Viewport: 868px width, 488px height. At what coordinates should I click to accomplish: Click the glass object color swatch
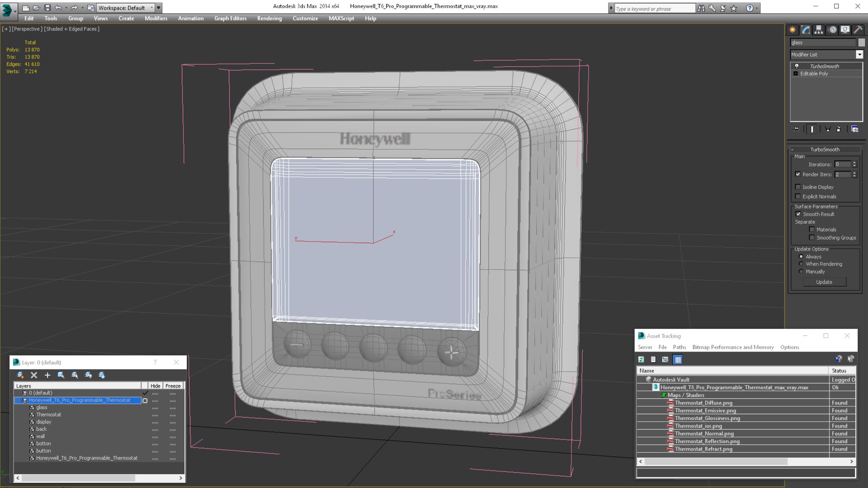click(x=862, y=42)
